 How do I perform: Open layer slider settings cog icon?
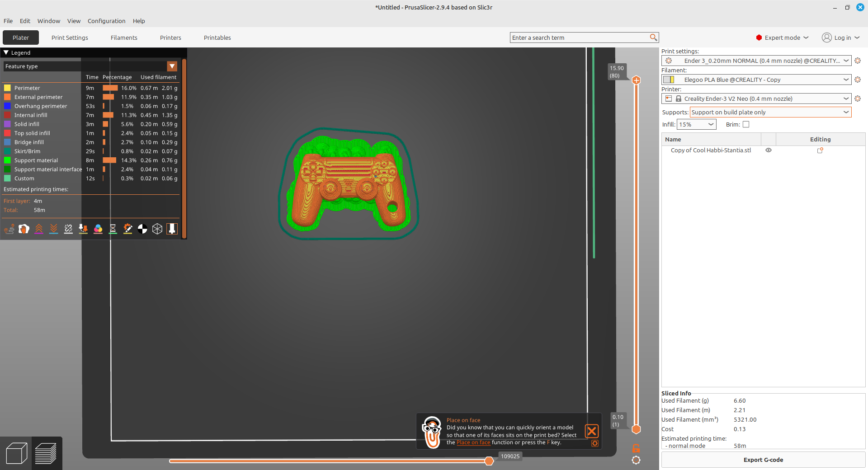[636, 460]
